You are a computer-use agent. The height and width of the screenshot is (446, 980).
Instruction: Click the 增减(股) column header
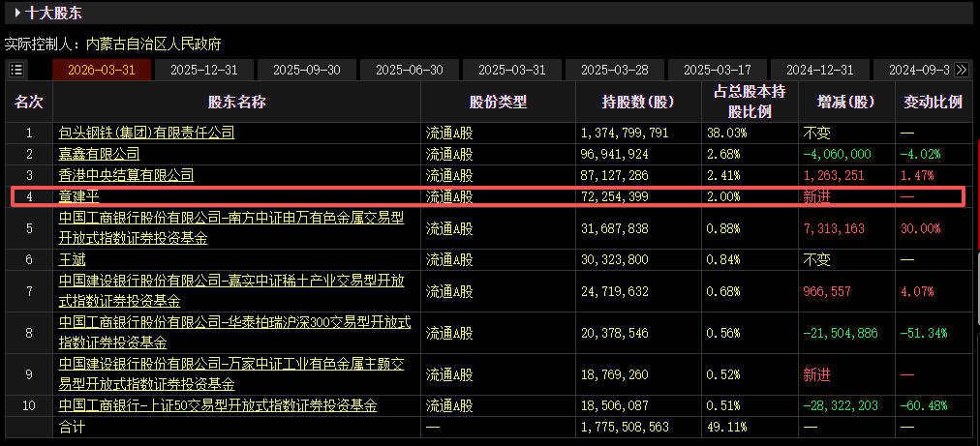[x=845, y=102]
